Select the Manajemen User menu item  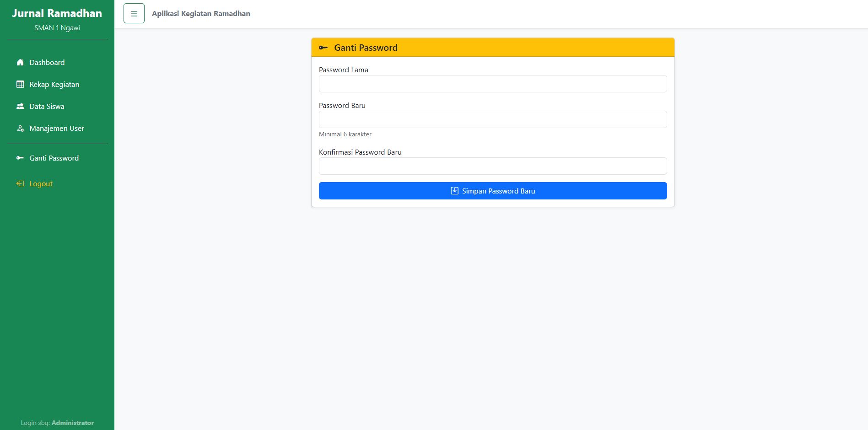(57, 129)
